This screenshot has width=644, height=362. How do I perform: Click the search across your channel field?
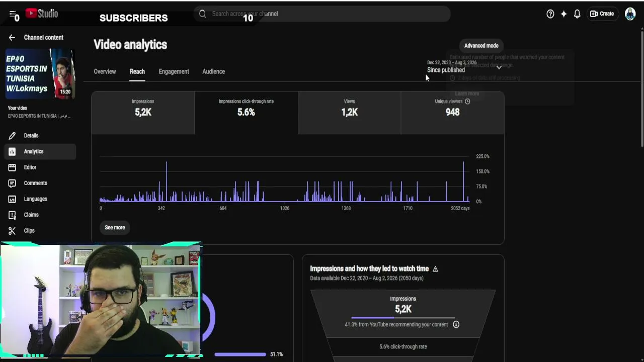pyautogui.click(x=322, y=14)
